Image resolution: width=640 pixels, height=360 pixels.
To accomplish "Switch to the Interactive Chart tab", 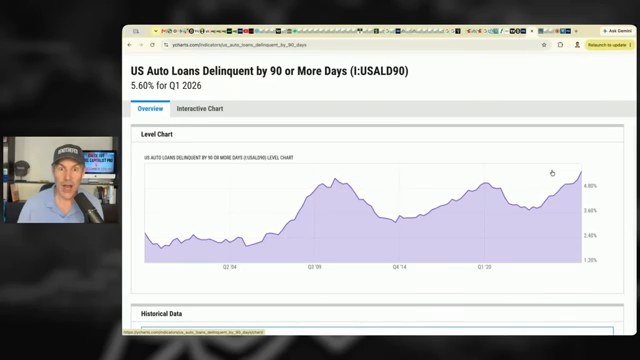I will 200,109.
